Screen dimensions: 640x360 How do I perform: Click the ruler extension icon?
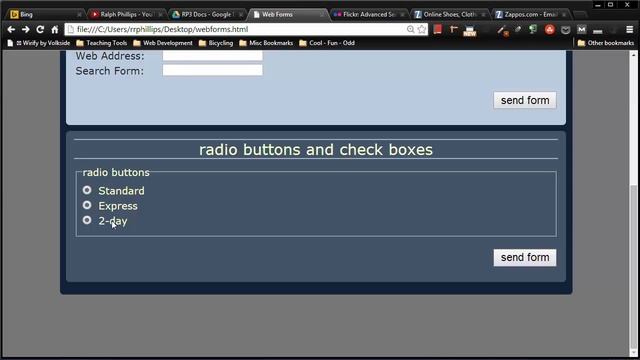[453, 29]
